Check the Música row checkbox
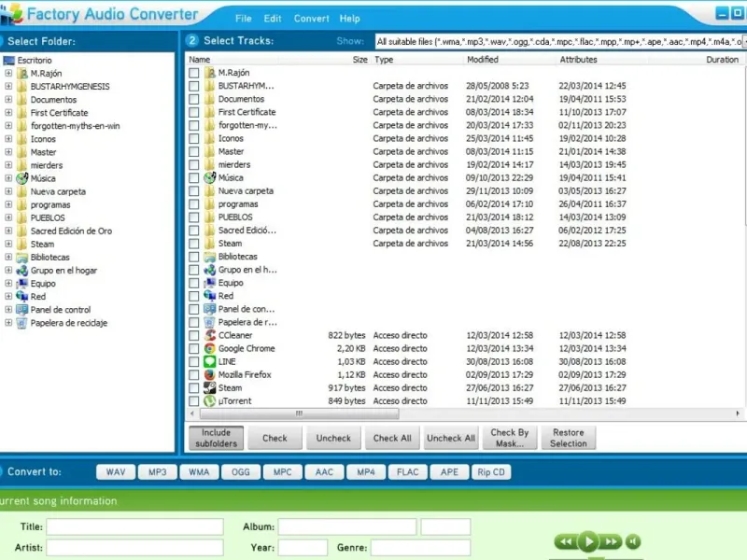This screenshot has height=560, width=747. coord(194,178)
